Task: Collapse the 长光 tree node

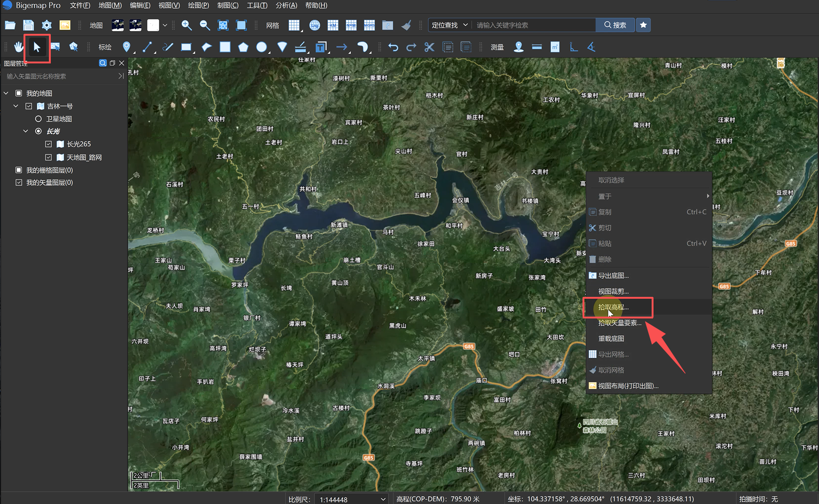Action: pos(26,131)
